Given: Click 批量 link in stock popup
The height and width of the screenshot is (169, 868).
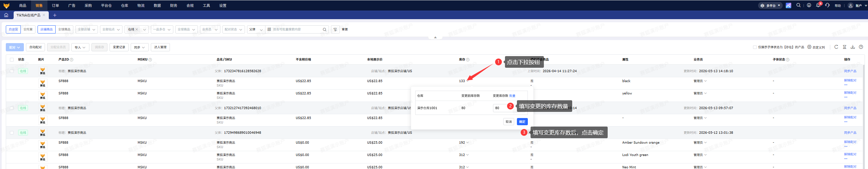Looking at the screenshot, I should pos(512,96).
